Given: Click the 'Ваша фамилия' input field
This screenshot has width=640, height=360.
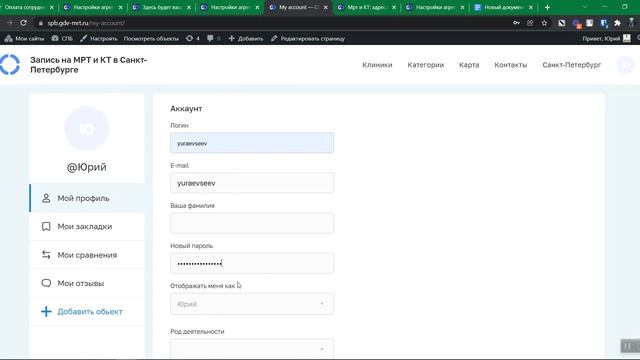Looking at the screenshot, I should (x=252, y=223).
